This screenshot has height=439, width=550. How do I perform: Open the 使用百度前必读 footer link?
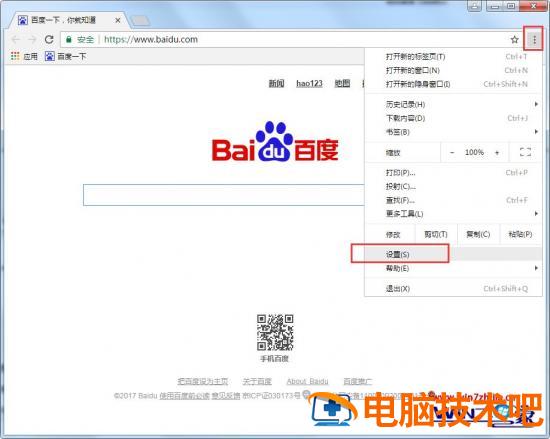[x=184, y=396]
